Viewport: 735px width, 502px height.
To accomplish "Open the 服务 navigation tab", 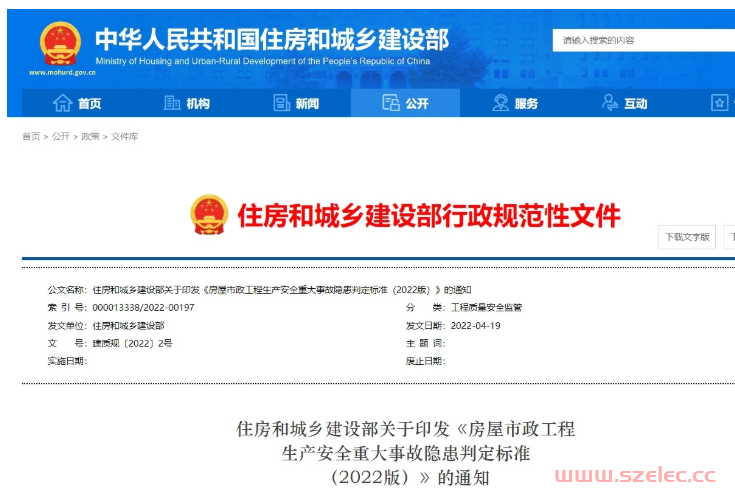I will coord(515,103).
